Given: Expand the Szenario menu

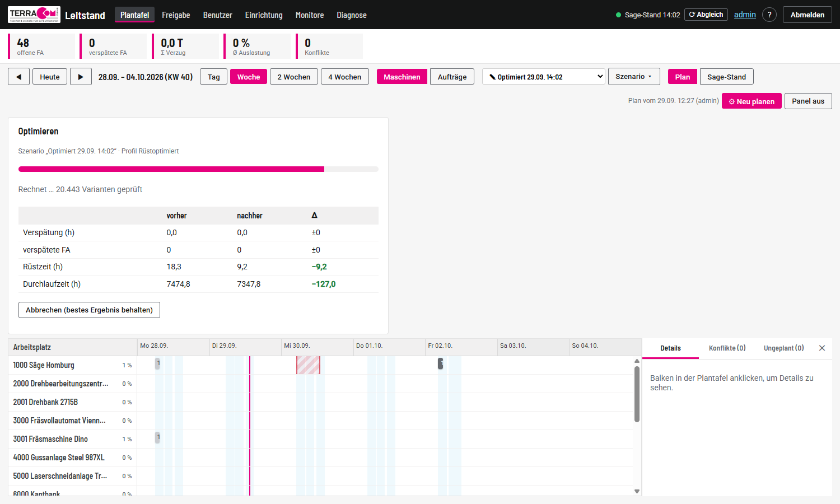Looking at the screenshot, I should 634,77.
